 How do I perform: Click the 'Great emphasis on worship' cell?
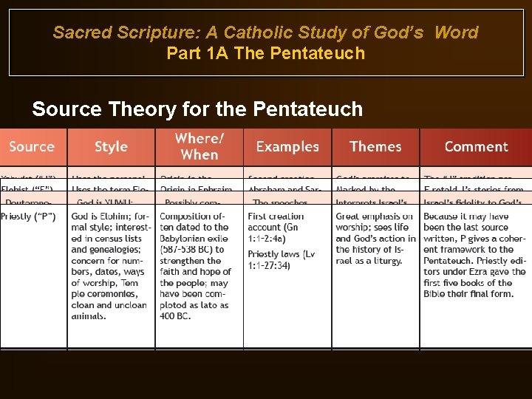(x=375, y=276)
